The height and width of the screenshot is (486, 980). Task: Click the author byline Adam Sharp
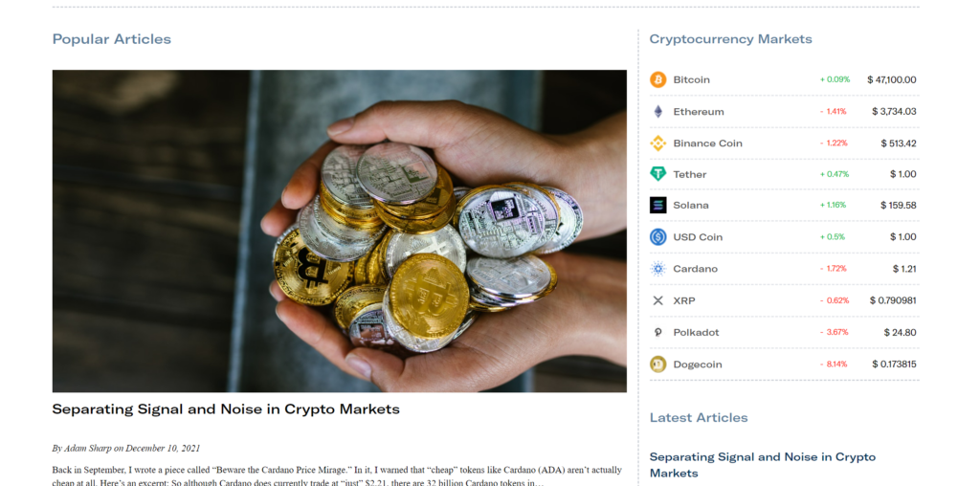[87, 448]
